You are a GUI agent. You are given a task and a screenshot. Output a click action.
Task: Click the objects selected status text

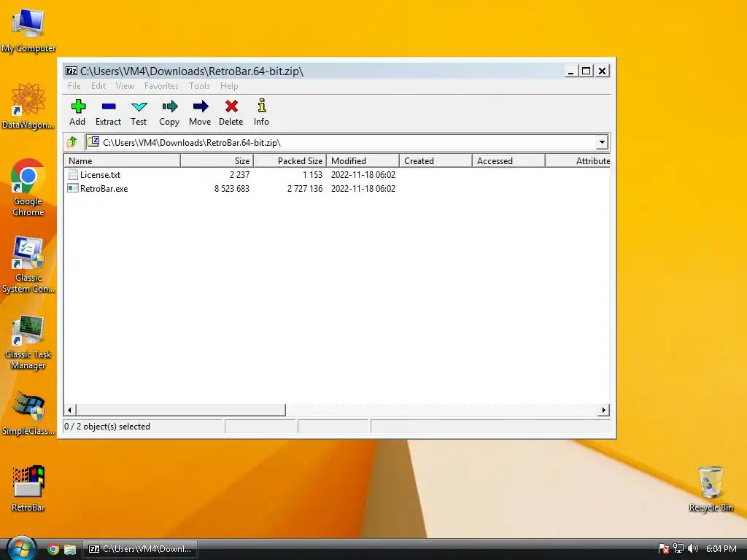107,426
